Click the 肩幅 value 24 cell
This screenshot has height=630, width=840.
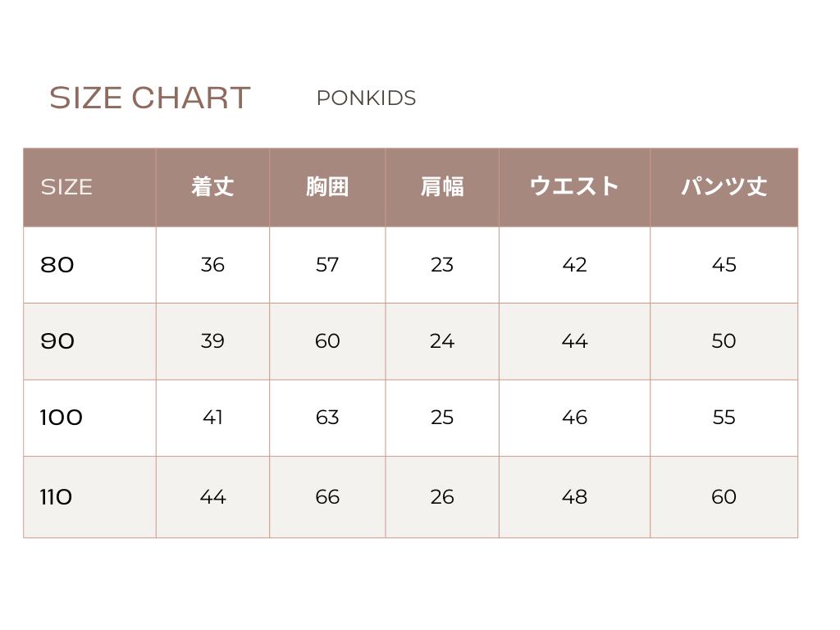[442, 341]
